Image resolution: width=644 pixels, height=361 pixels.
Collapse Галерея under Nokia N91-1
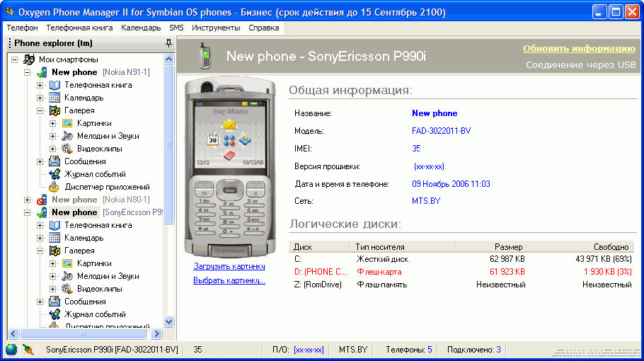pos(40,111)
